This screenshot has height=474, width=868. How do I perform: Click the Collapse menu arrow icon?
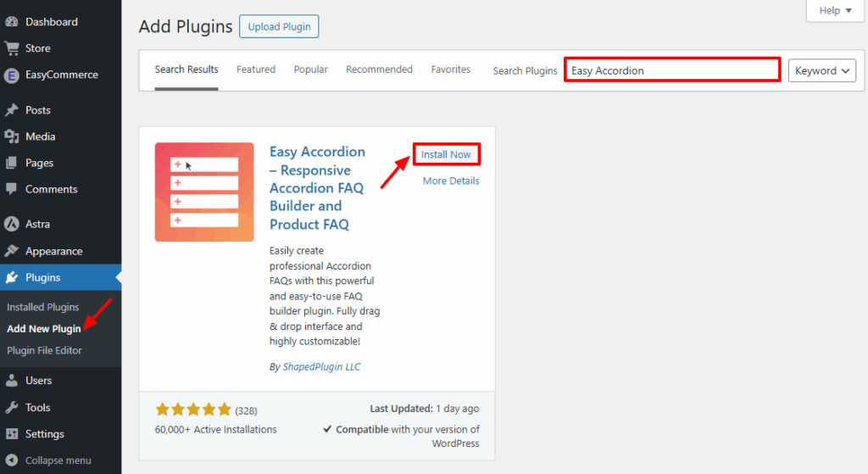pyautogui.click(x=12, y=460)
